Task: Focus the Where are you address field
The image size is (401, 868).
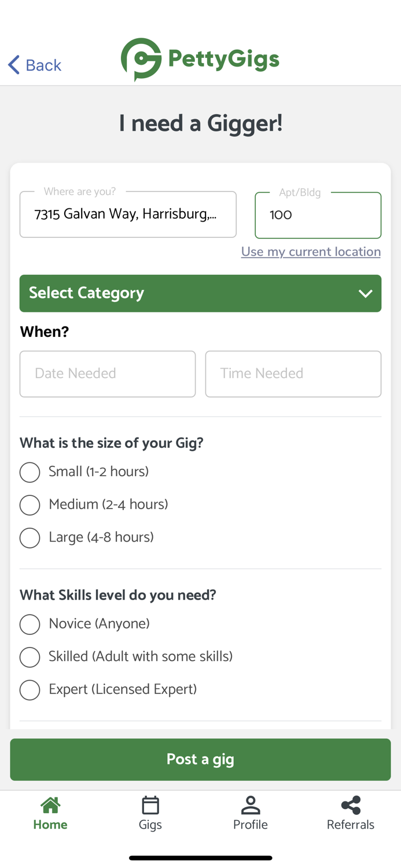Action: click(x=128, y=215)
